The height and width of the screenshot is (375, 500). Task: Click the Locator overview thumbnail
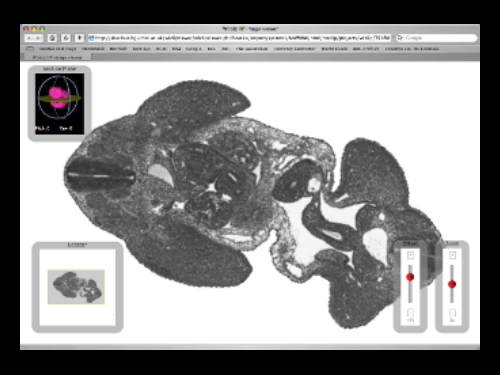76,287
